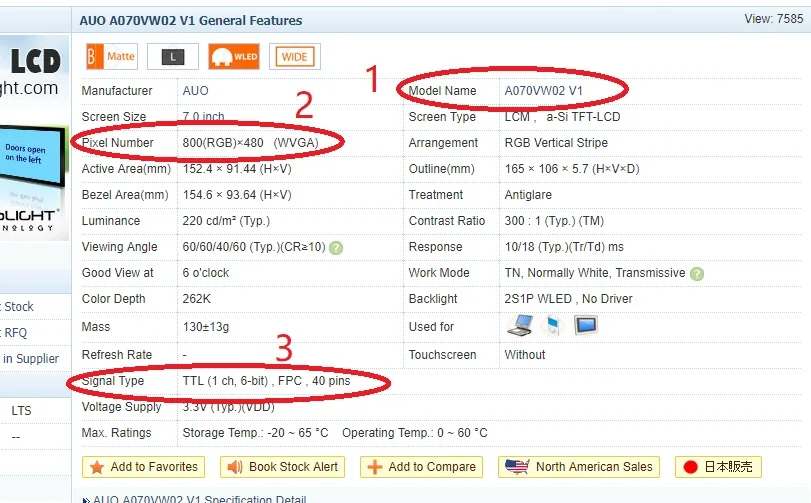Click the US flag icon on North American Sales
811x503 pixels.
pyautogui.click(x=517, y=467)
